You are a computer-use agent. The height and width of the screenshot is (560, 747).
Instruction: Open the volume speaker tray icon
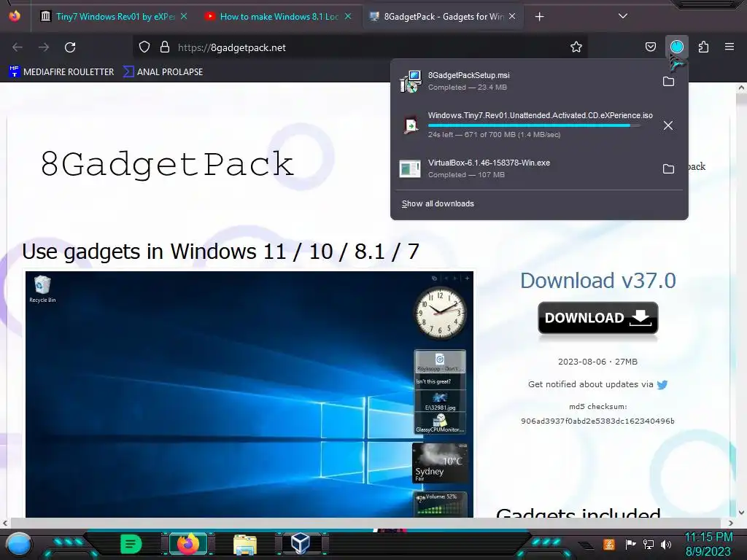tap(666, 544)
